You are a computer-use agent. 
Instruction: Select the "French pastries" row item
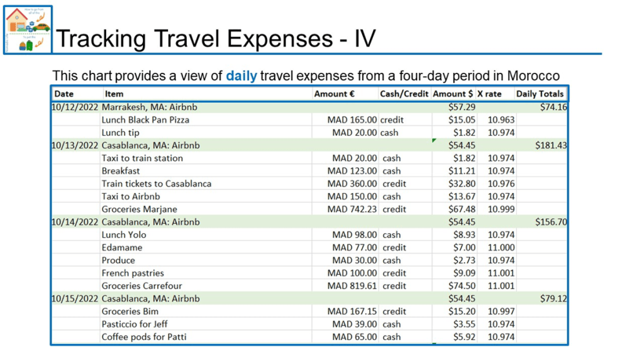[133, 273]
